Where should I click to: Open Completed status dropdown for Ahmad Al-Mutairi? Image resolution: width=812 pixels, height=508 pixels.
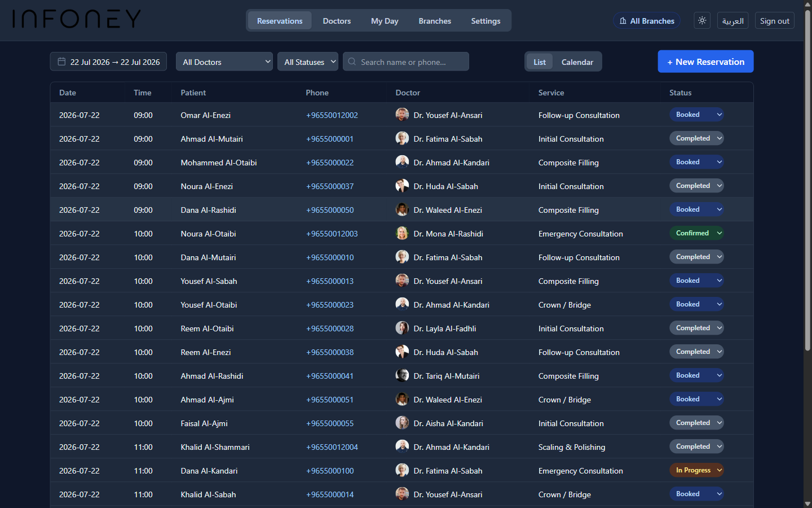click(x=696, y=138)
